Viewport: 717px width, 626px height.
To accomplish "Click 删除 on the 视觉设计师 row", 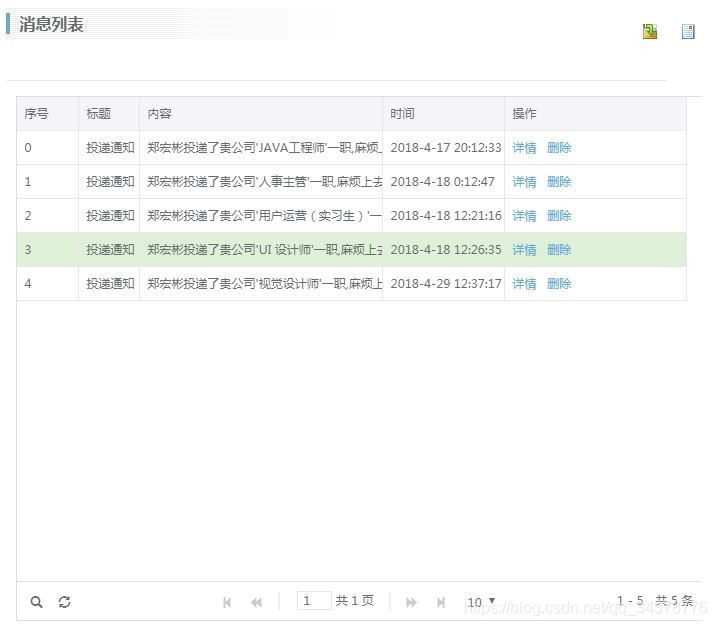I will point(559,284).
